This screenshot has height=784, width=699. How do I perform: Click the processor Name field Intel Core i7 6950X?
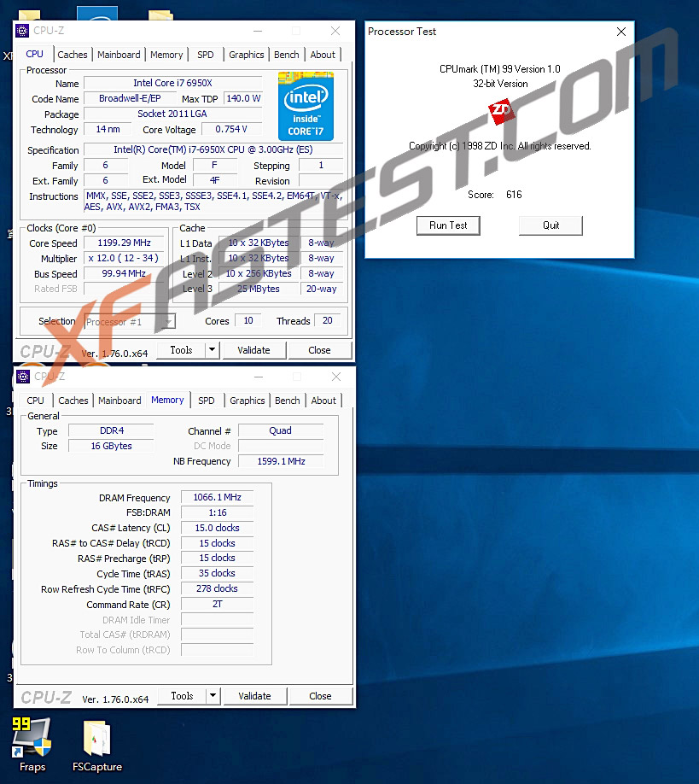[x=173, y=83]
